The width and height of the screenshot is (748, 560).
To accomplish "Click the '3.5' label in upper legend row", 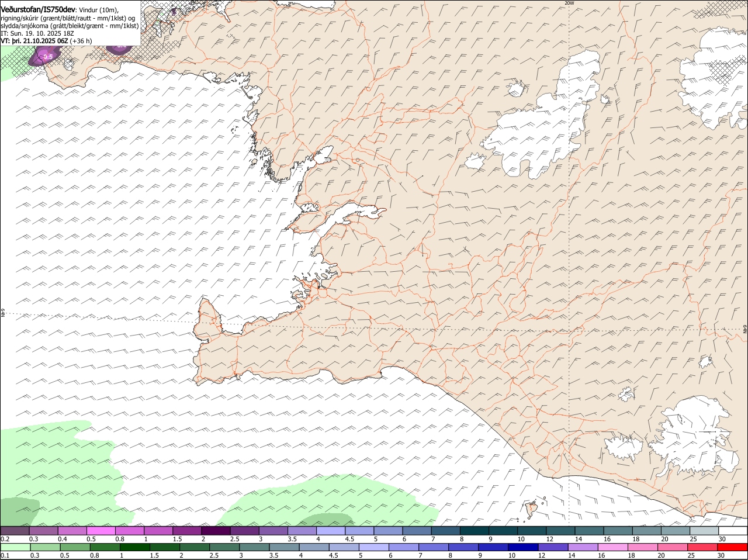I will (x=292, y=539).
